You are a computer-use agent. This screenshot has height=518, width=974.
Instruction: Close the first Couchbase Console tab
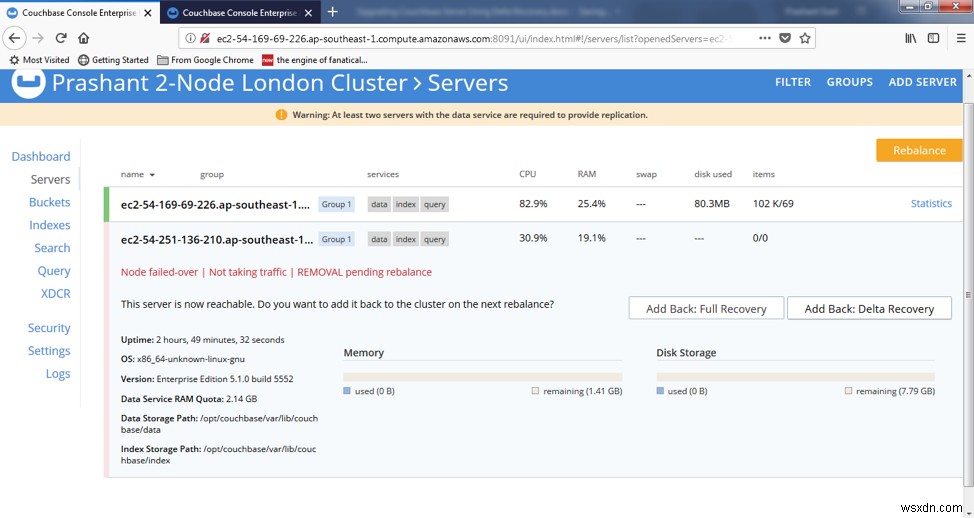(x=148, y=12)
